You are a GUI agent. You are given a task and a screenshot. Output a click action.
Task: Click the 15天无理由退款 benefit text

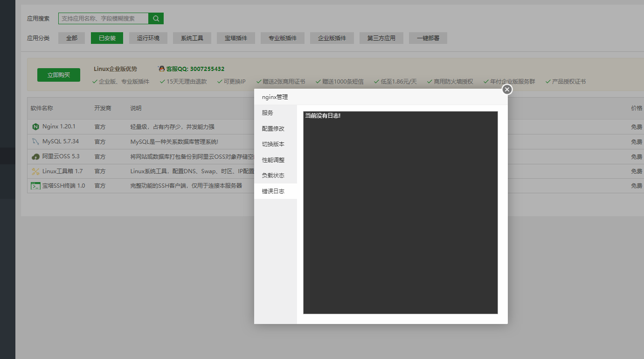click(187, 82)
